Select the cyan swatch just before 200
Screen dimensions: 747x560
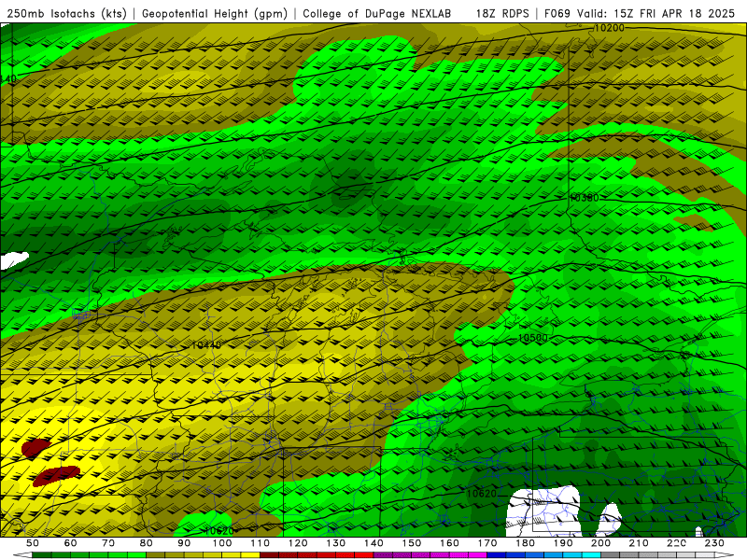pos(591,555)
